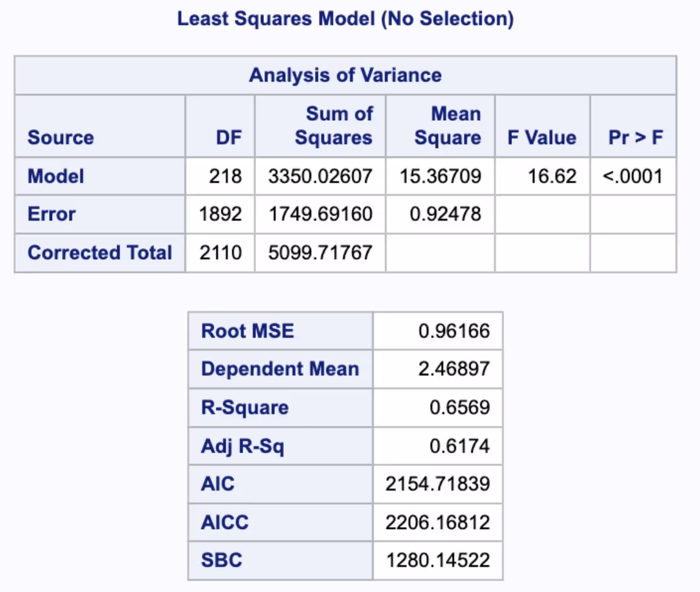Screen dimensions: 700x592
Task: Select the 'Error' row label
Action: pyautogui.click(x=52, y=214)
